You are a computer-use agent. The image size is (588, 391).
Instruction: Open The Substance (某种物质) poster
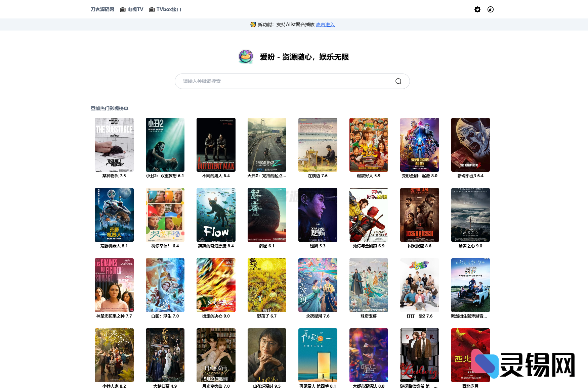[114, 145]
